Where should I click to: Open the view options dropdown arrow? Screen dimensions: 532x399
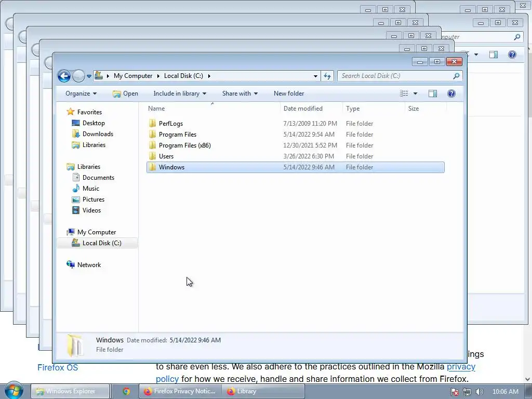click(415, 94)
